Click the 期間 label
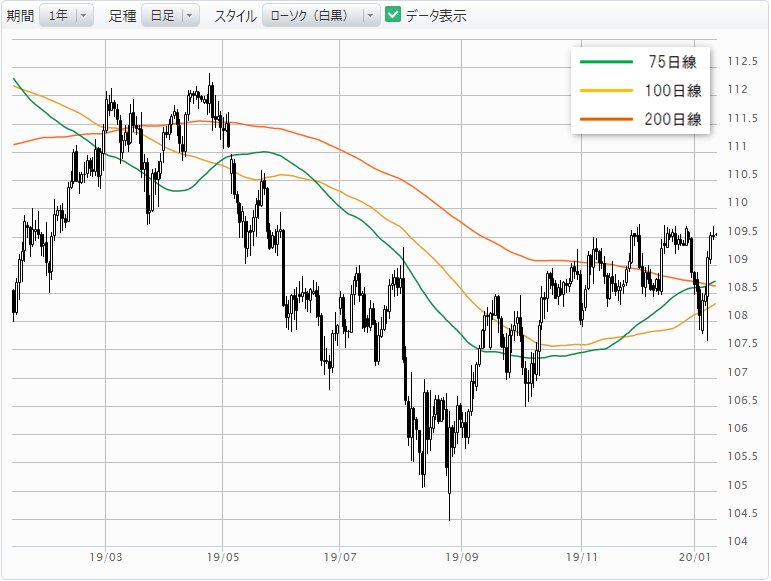 (x=20, y=16)
